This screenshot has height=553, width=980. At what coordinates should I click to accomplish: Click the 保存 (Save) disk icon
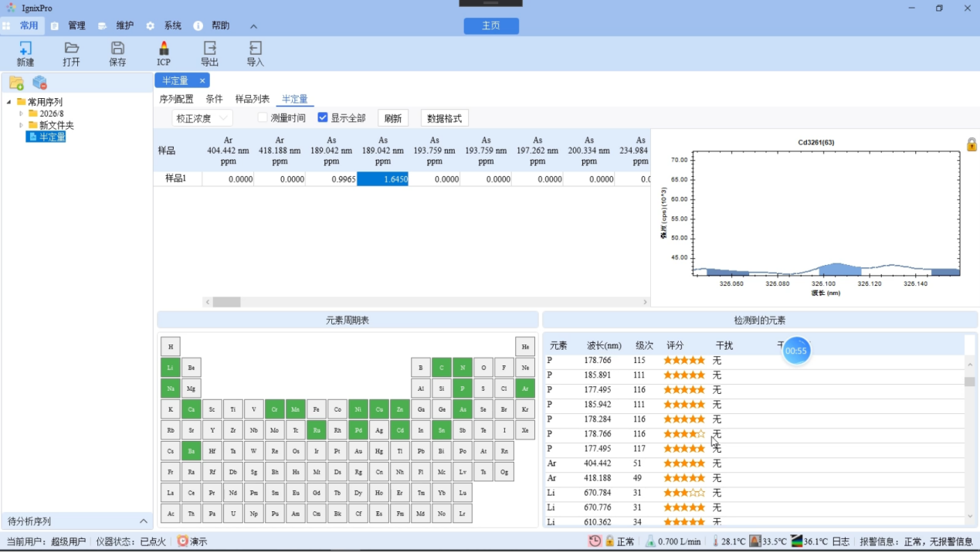tap(117, 49)
